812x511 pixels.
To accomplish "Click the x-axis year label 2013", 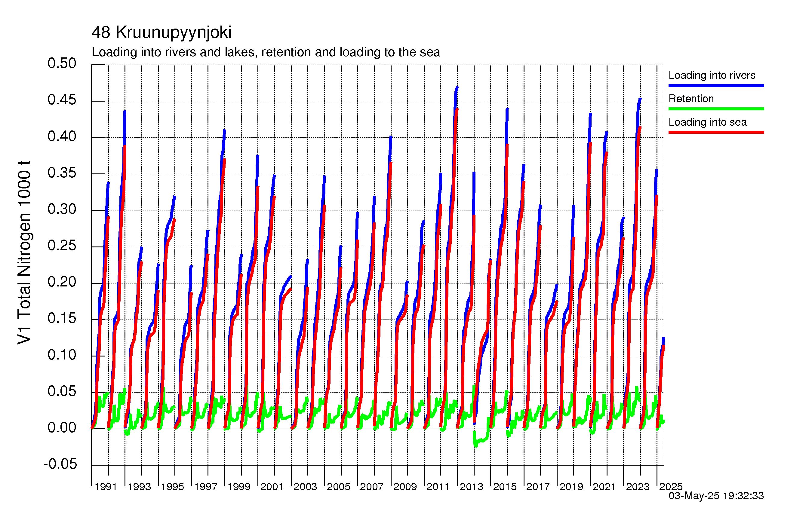I will pos(472,487).
